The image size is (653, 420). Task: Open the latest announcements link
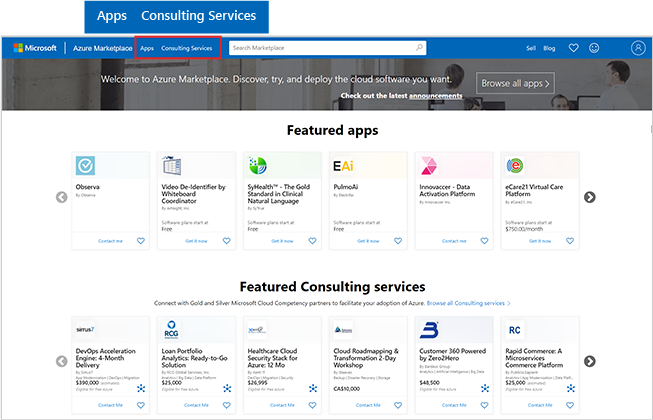point(436,96)
